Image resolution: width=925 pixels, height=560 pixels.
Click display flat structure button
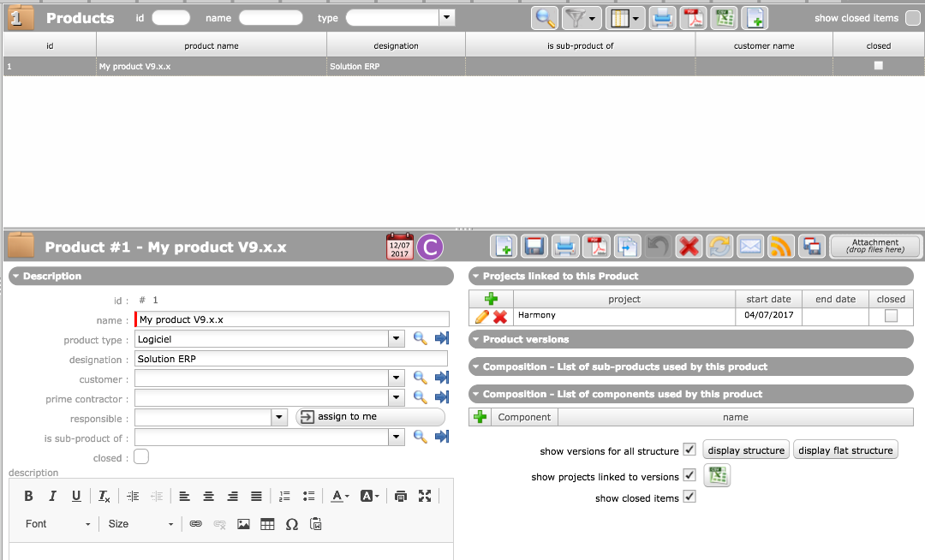pos(845,450)
